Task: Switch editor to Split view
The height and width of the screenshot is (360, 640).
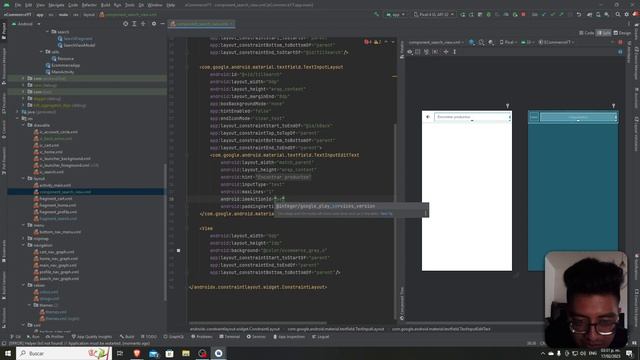Action: coord(603,33)
